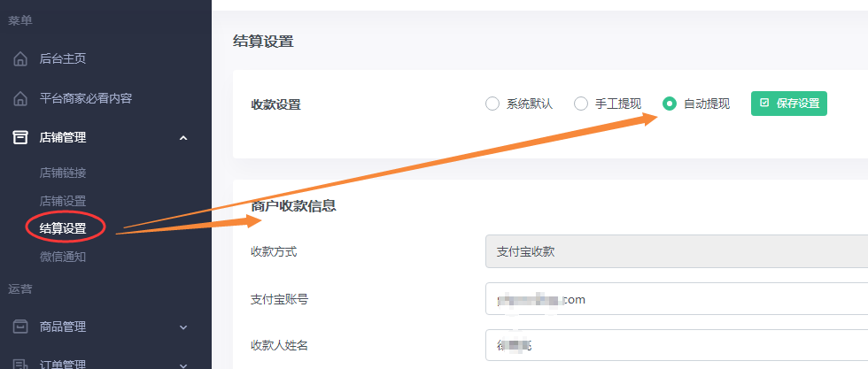Open the 微信通知 submenu item
This screenshot has width=868, height=369.
pyautogui.click(x=63, y=257)
